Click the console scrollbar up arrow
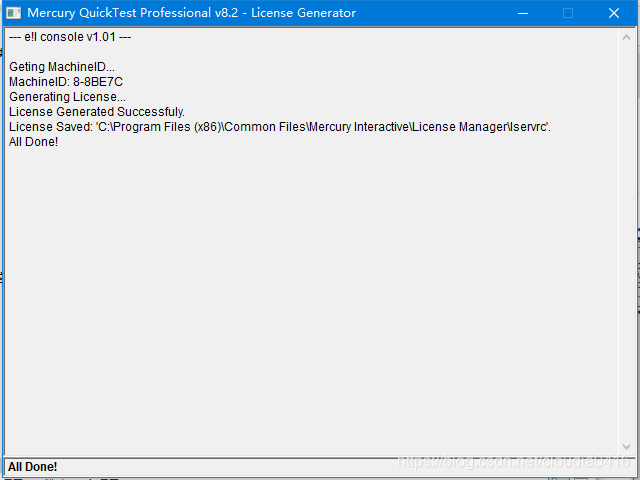Image resolution: width=640 pixels, height=480 pixels. 627,38
